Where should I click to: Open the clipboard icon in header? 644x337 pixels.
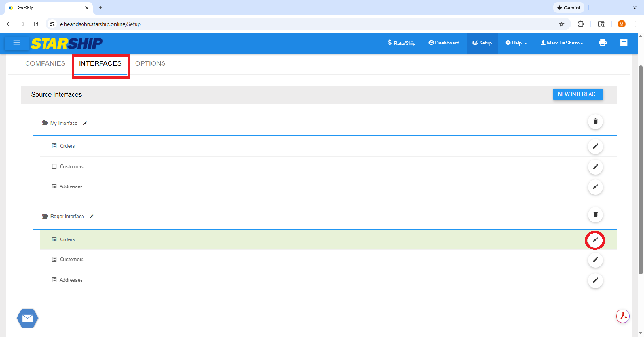[x=624, y=43]
